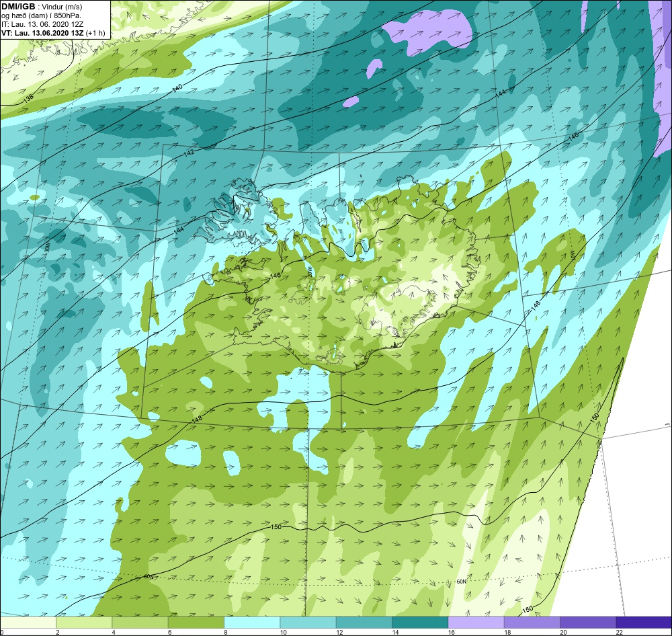The width and height of the screenshot is (672, 636).
Task: Click the 138 contour label
Action: tap(28, 98)
